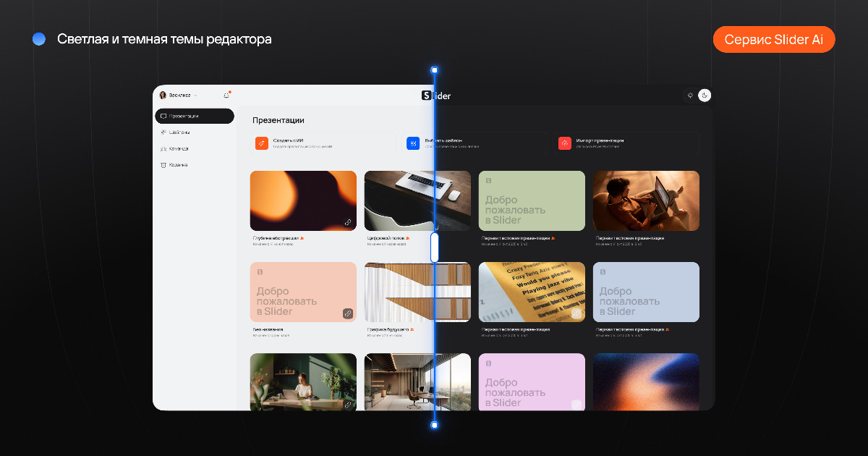This screenshot has width=868, height=456.
Task: Click the trash icon in sidebar
Action: tap(163, 165)
